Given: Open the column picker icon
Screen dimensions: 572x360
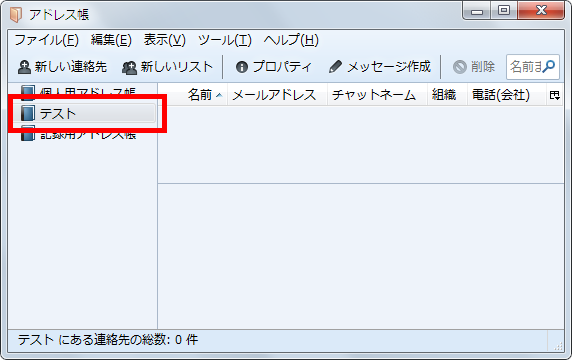Looking at the screenshot, I should pos(555,96).
